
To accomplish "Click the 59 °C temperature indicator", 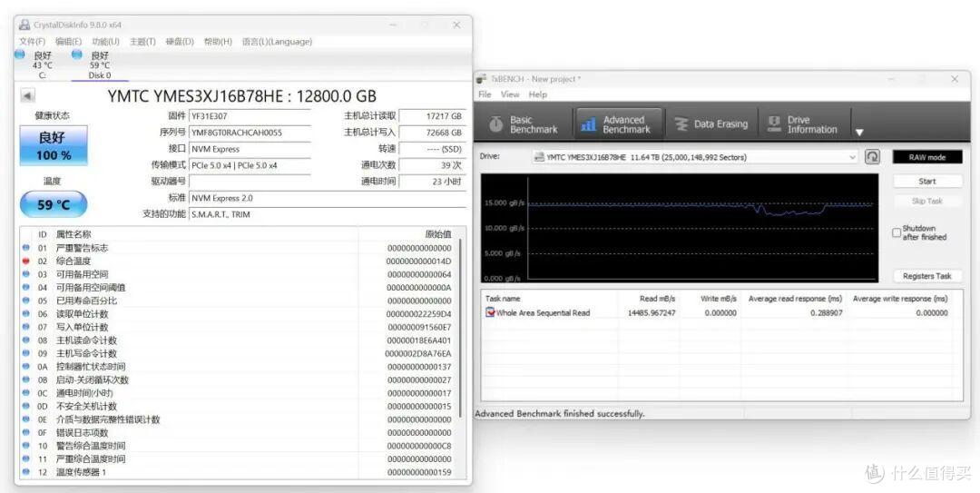I will point(54,204).
